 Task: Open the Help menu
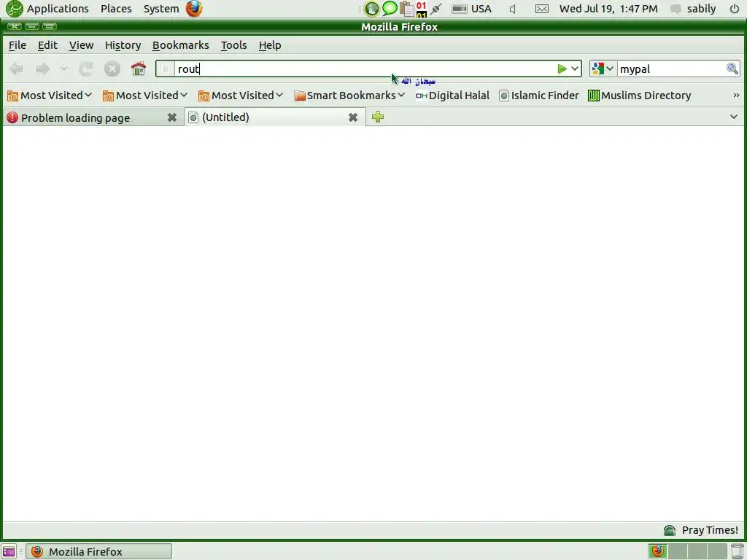click(270, 45)
